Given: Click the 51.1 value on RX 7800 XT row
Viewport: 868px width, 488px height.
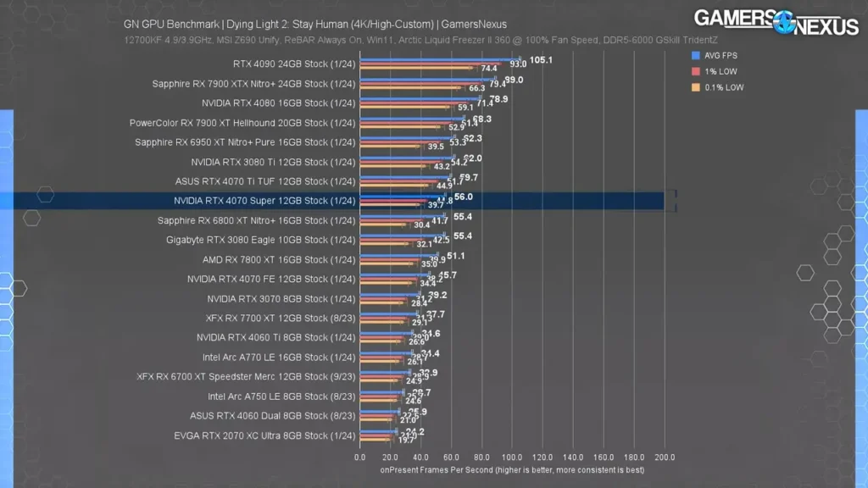Looking at the screenshot, I should 456,256.
